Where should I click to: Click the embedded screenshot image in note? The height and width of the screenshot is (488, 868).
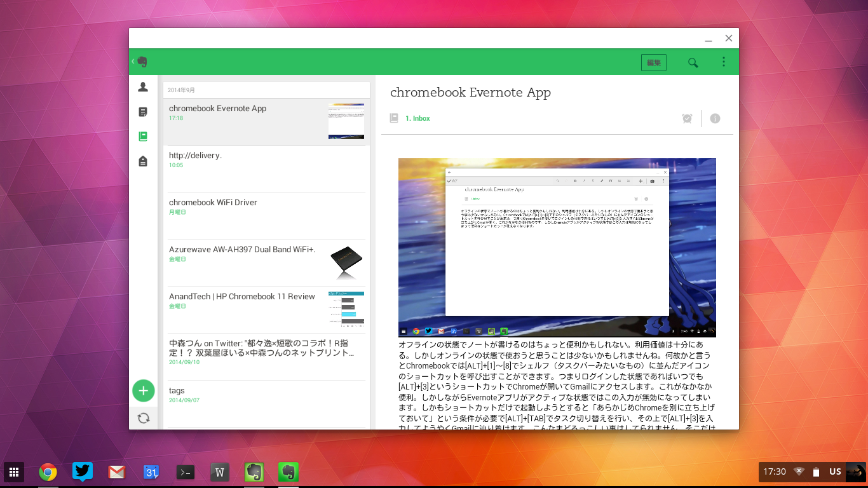pyautogui.click(x=557, y=247)
